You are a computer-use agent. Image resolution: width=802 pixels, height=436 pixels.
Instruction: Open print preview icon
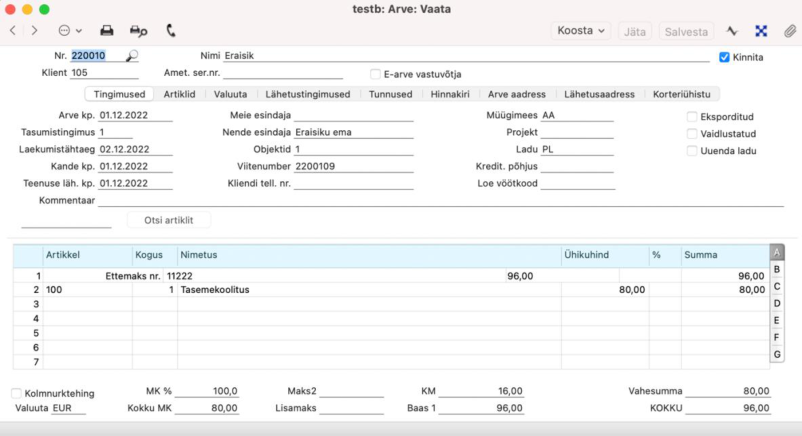click(x=138, y=31)
